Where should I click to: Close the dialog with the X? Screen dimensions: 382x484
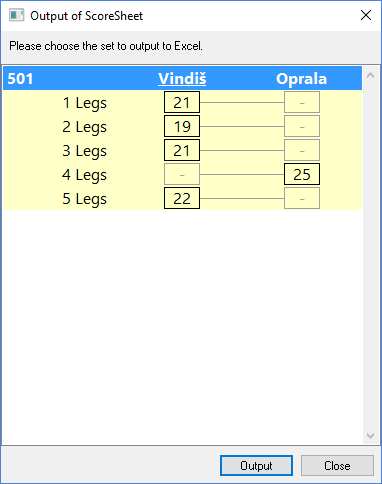click(366, 15)
